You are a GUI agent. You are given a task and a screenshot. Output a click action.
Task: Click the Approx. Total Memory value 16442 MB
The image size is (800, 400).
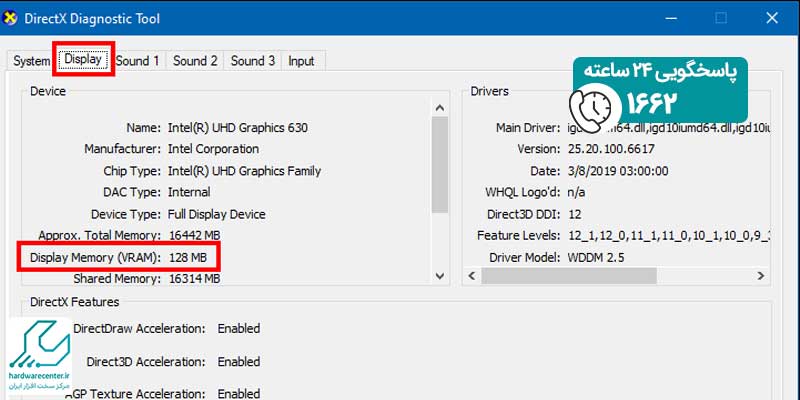pos(194,236)
